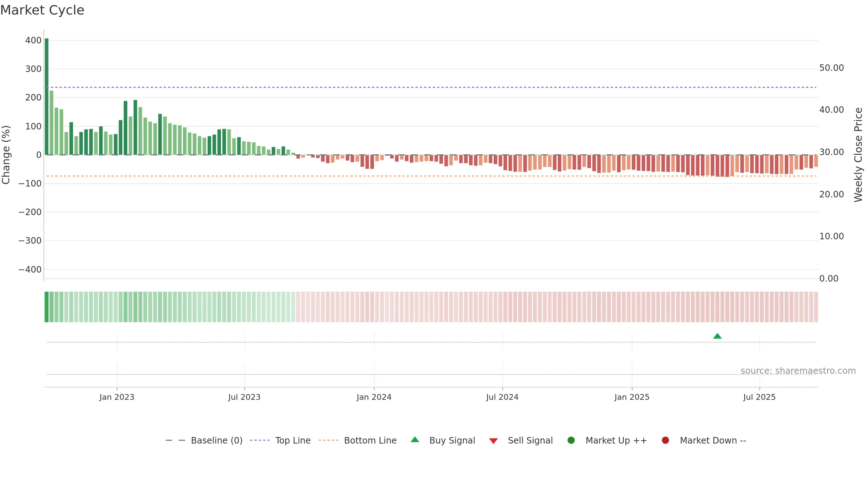The image size is (868, 488).
Task: Click the gray dashed line sample in legend
Action: click(x=175, y=440)
